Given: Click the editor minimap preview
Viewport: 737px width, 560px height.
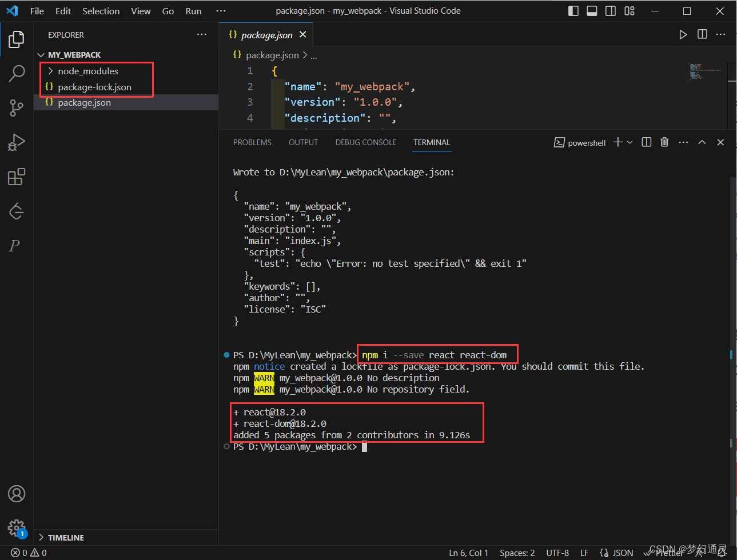Looking at the screenshot, I should point(706,71).
